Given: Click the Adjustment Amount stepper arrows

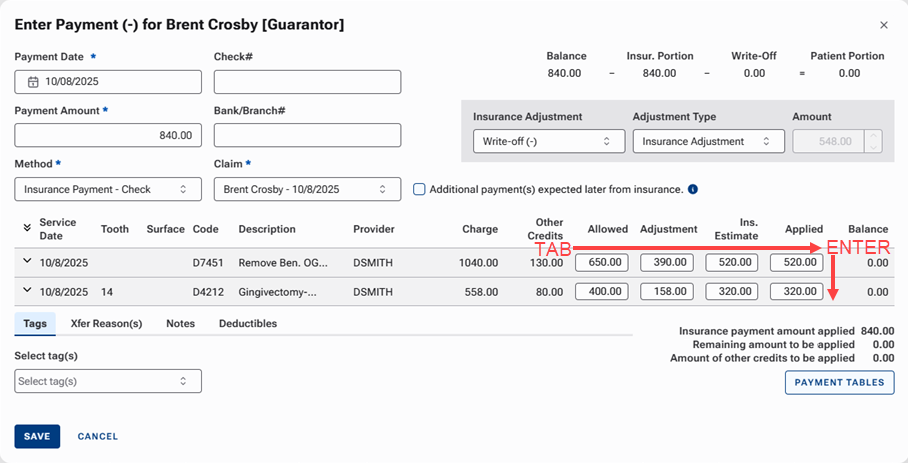Looking at the screenshot, I should (874, 142).
